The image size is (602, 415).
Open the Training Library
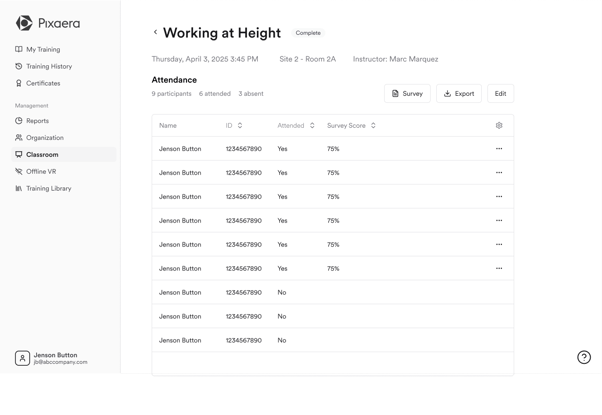pos(48,188)
